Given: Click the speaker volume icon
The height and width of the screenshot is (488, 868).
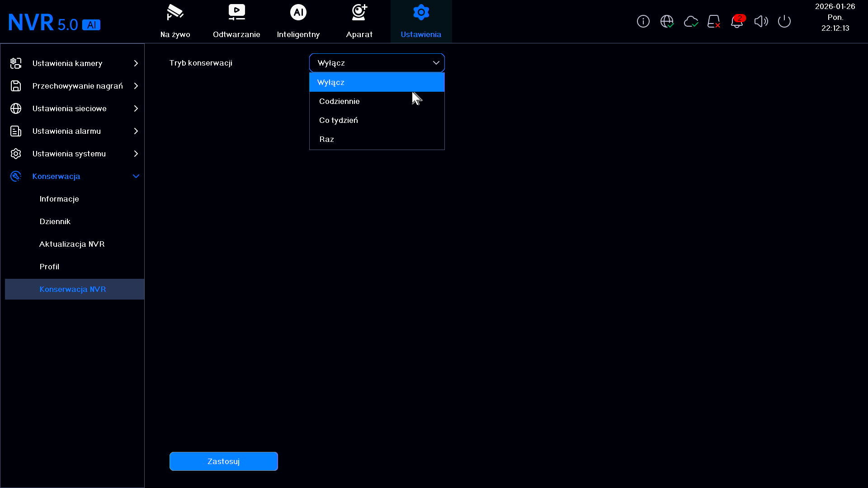Looking at the screenshot, I should coord(761,21).
